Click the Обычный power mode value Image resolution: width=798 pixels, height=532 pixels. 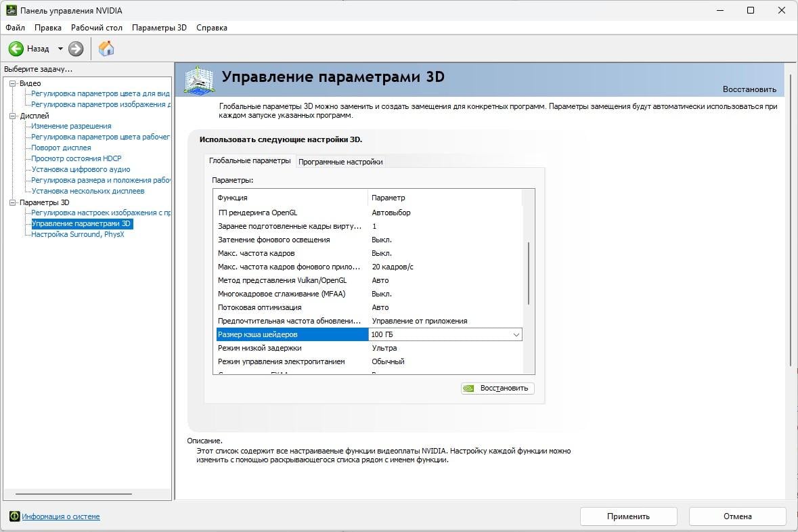pyautogui.click(x=388, y=361)
